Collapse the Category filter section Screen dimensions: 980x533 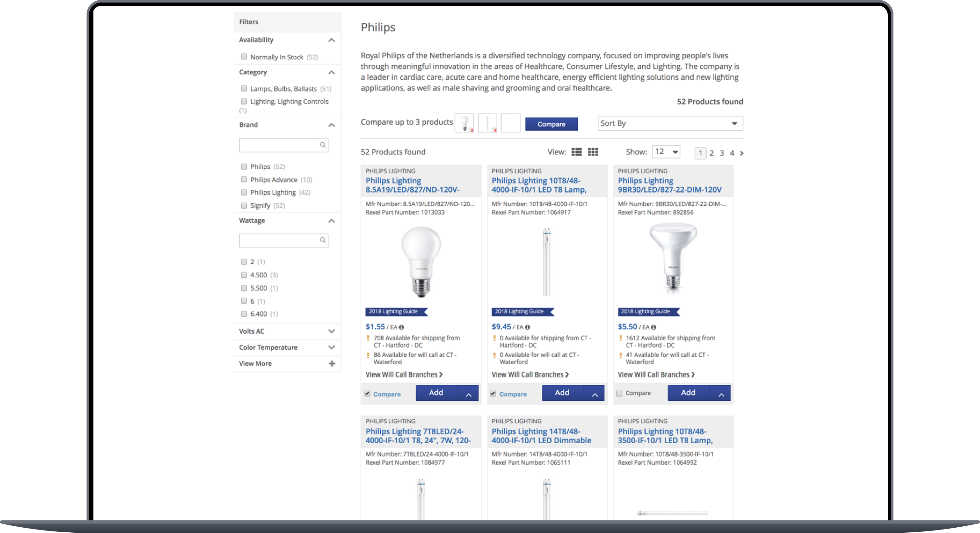(331, 72)
